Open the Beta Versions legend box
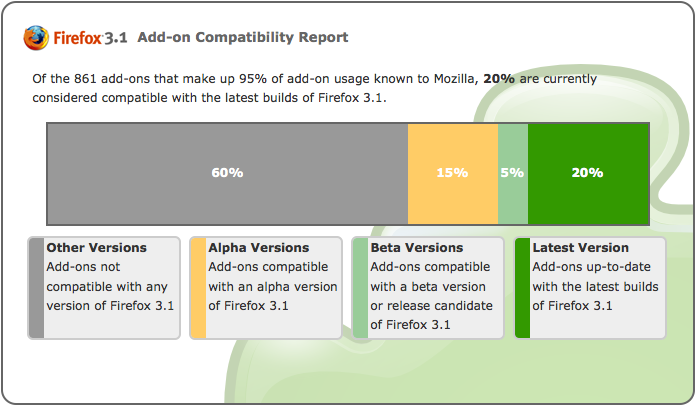The width and height of the screenshot is (696, 406). (428, 288)
